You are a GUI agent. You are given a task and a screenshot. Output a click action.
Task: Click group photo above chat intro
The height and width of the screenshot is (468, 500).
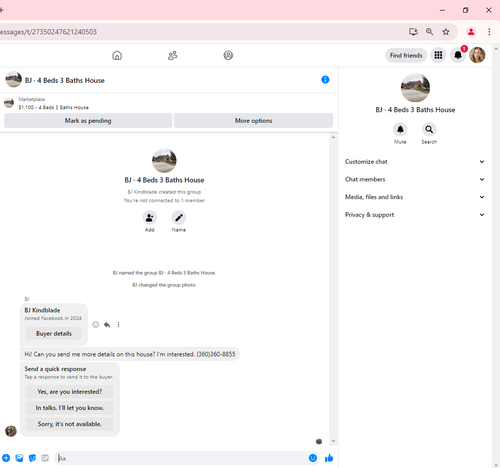(x=164, y=161)
